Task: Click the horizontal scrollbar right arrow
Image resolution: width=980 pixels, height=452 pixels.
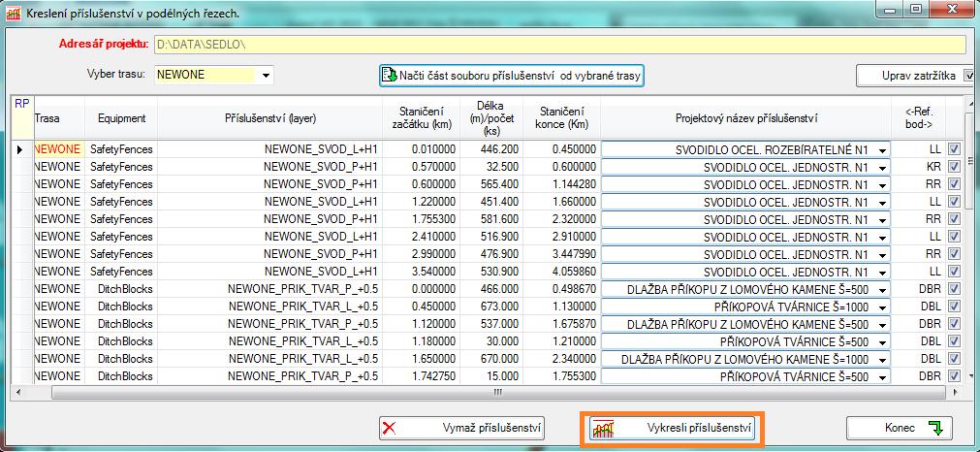Action: point(955,392)
